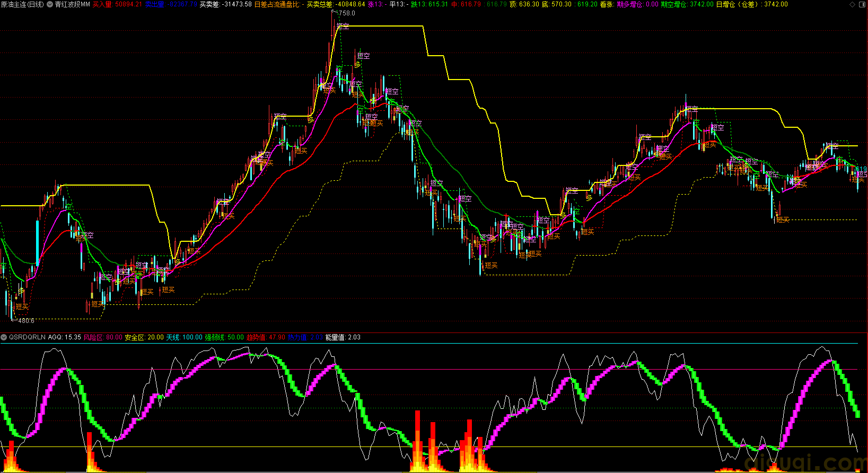This screenshot has width=868, height=473.
Task: Click the QSRDQRLN indicator name
Action: pyautogui.click(x=28, y=337)
